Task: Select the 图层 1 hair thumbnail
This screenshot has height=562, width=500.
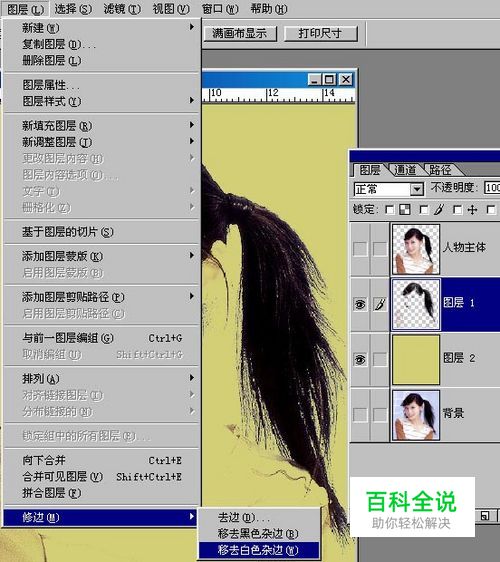Action: pyautogui.click(x=416, y=304)
